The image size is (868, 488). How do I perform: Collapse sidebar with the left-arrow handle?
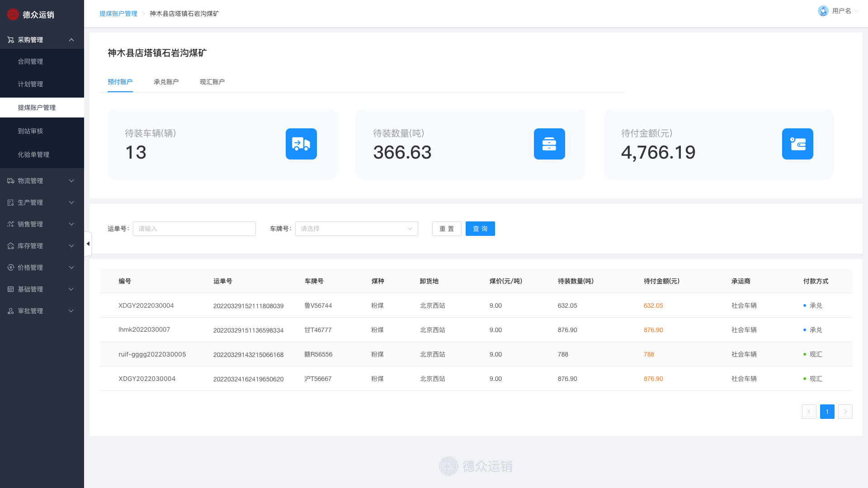(88, 244)
